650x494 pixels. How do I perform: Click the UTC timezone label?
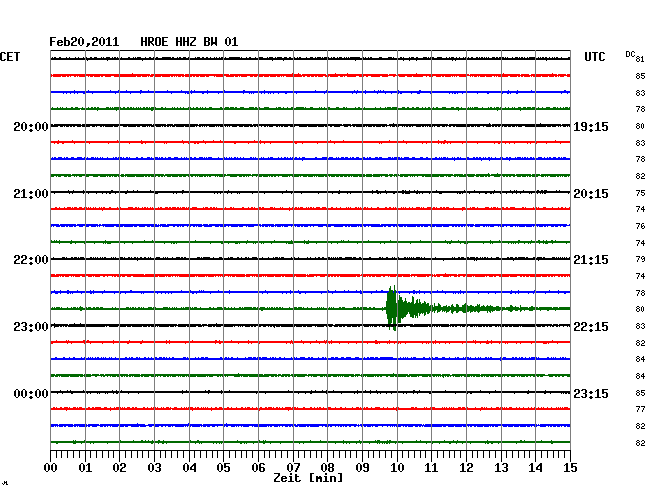[x=594, y=57]
